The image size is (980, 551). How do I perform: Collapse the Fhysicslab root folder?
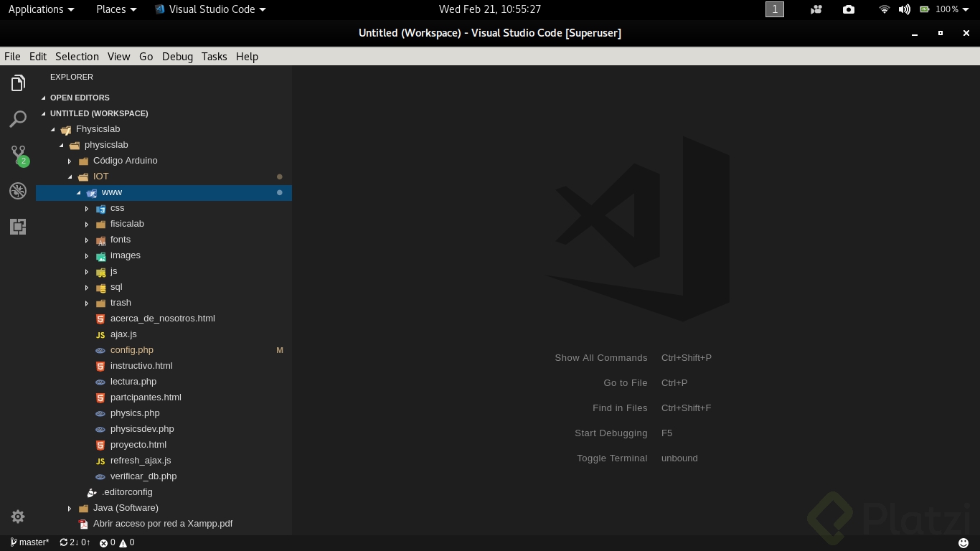tap(164, 129)
